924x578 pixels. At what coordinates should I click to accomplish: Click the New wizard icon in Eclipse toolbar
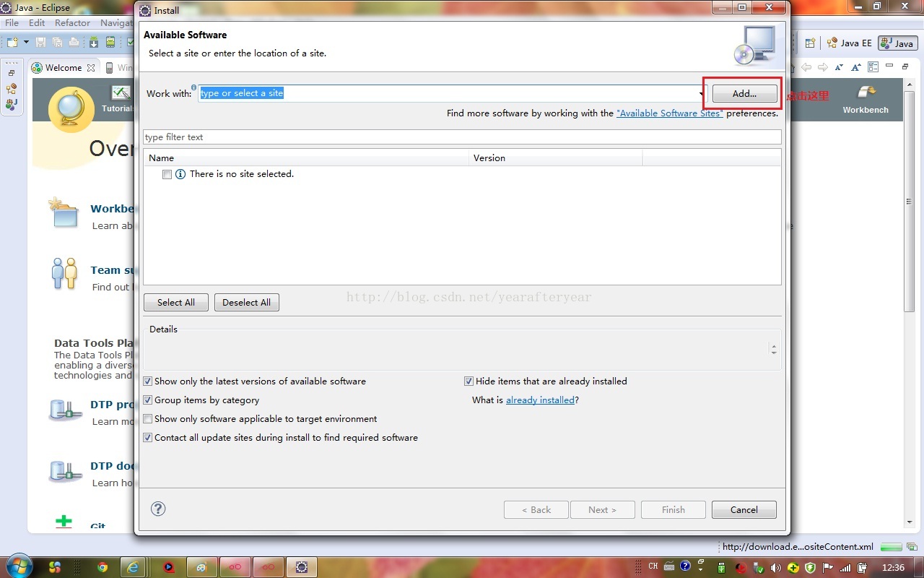(12, 43)
